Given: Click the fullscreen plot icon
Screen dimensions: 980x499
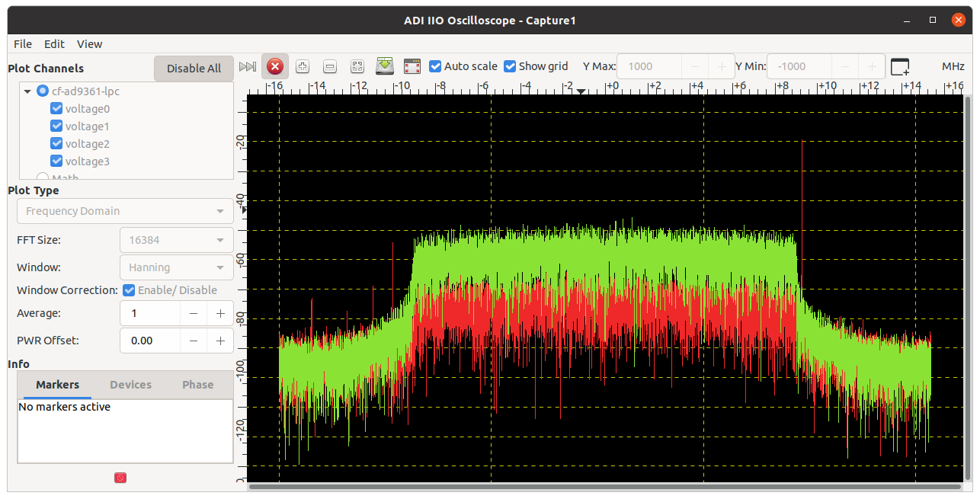Looking at the screenshot, I should [412, 66].
